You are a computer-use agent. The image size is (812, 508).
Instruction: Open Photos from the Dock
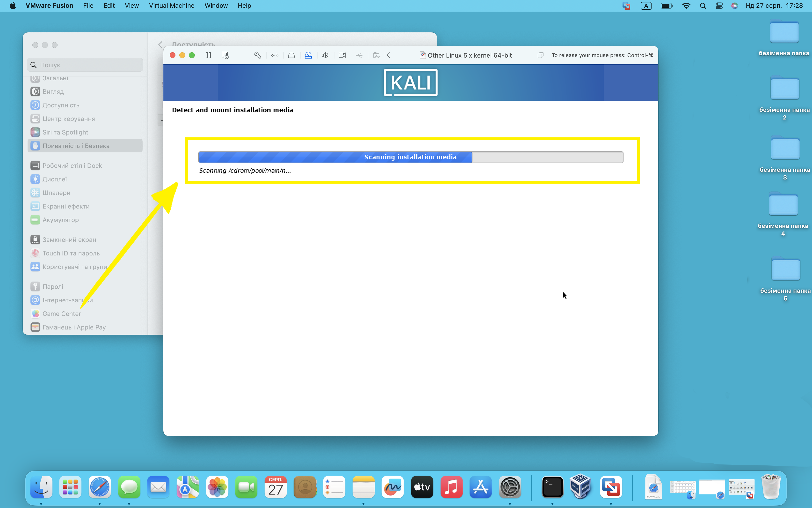217,487
